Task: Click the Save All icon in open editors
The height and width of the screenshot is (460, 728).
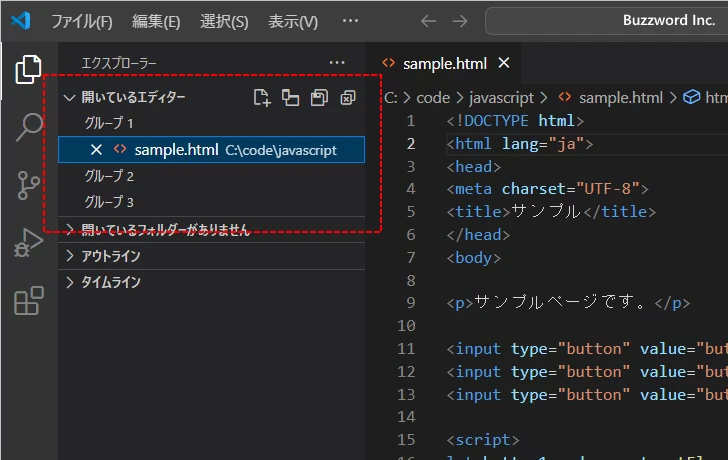Action: tap(319, 97)
